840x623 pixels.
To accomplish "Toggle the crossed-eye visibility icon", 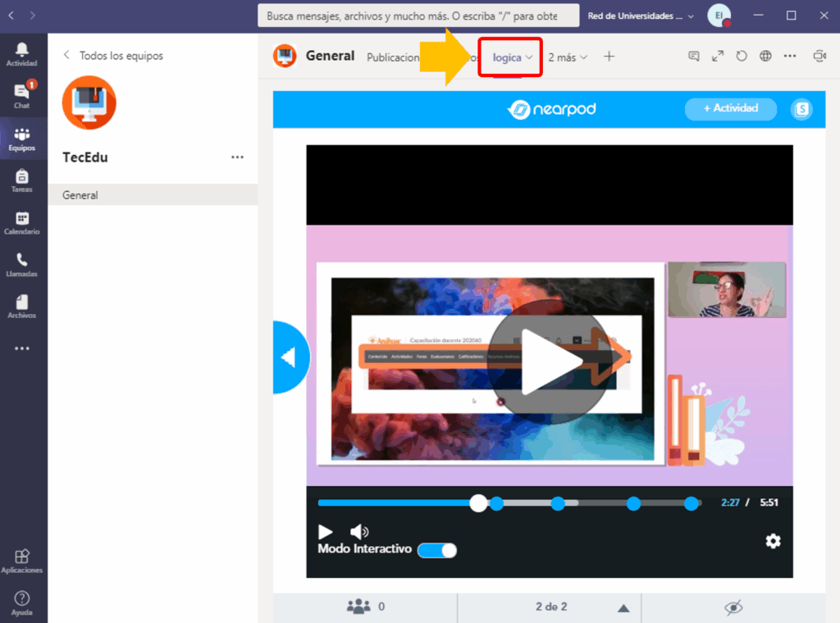I will click(x=733, y=607).
